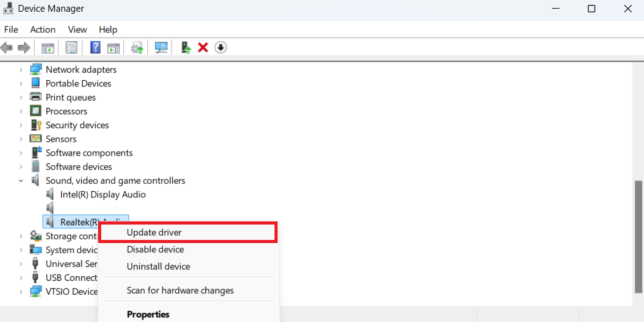The width and height of the screenshot is (644, 322).
Task: Open the View menu
Action: (77, 30)
